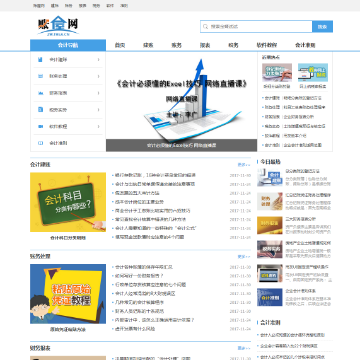Open 建账 in the main nav bar
Image resolution: width=360 pixels, height=360 pixels.
pyautogui.click(x=148, y=45)
